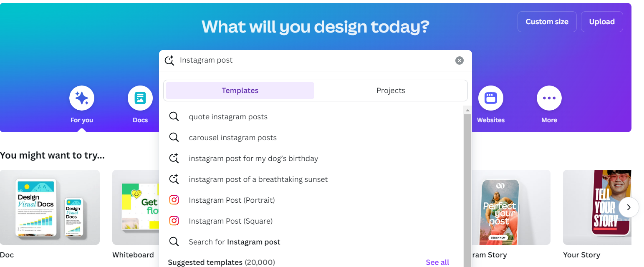Open the Docs design type icon
Image resolution: width=644 pixels, height=267 pixels.
(x=140, y=98)
